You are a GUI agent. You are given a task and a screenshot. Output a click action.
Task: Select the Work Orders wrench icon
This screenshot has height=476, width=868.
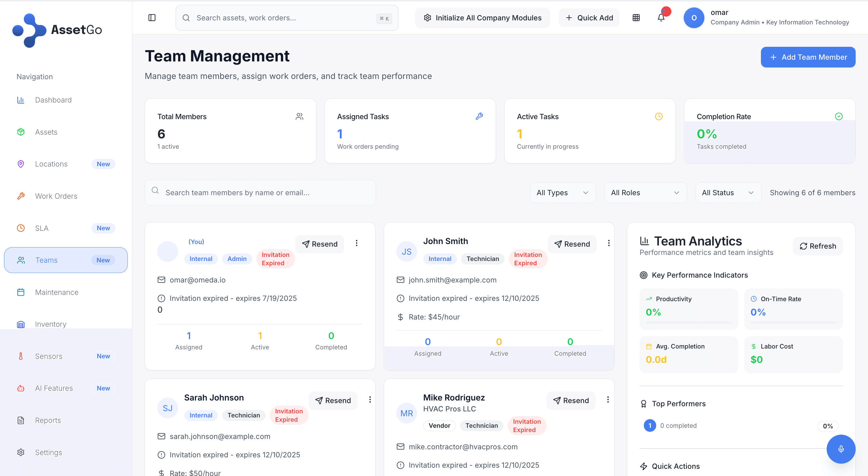point(21,196)
